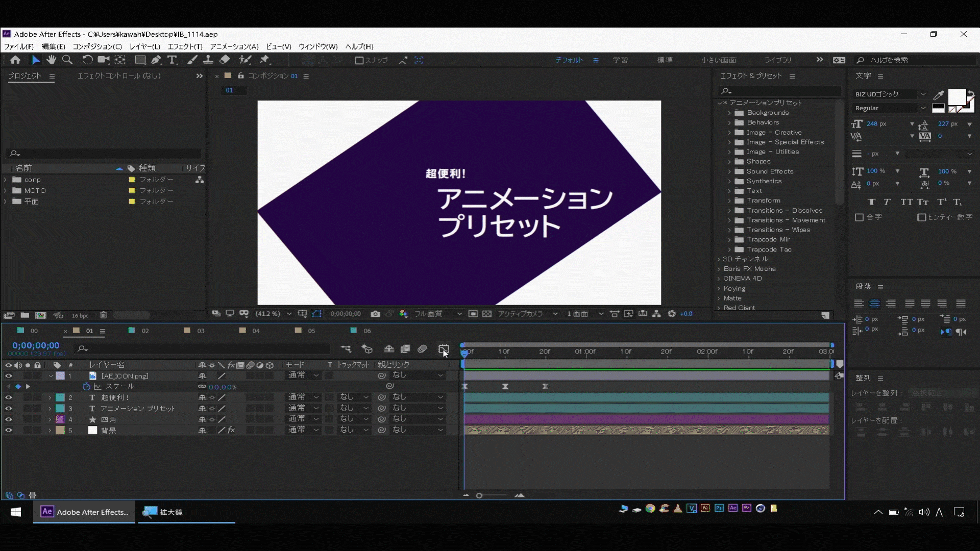Open the blend mode dropdown for the 四角 layer
The image size is (980, 551).
point(303,418)
